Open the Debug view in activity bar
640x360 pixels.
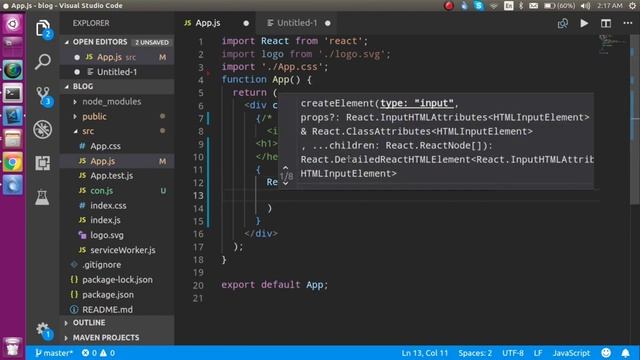coord(43,129)
